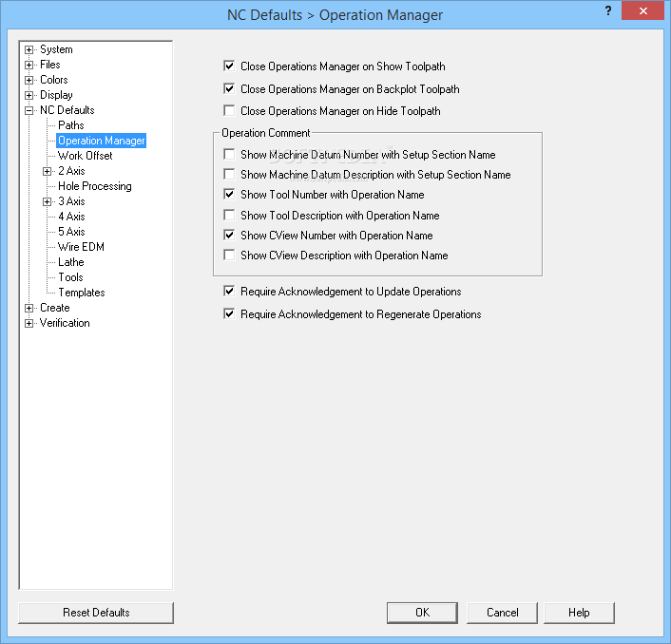671x644 pixels.
Task: Toggle Require Acknowledgement to Update Operations
Action: pyautogui.click(x=229, y=292)
